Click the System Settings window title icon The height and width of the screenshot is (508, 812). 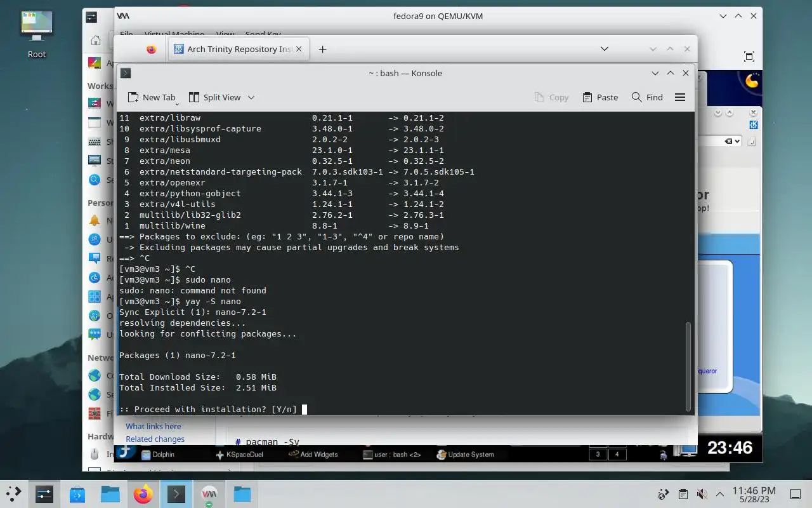coord(91,17)
